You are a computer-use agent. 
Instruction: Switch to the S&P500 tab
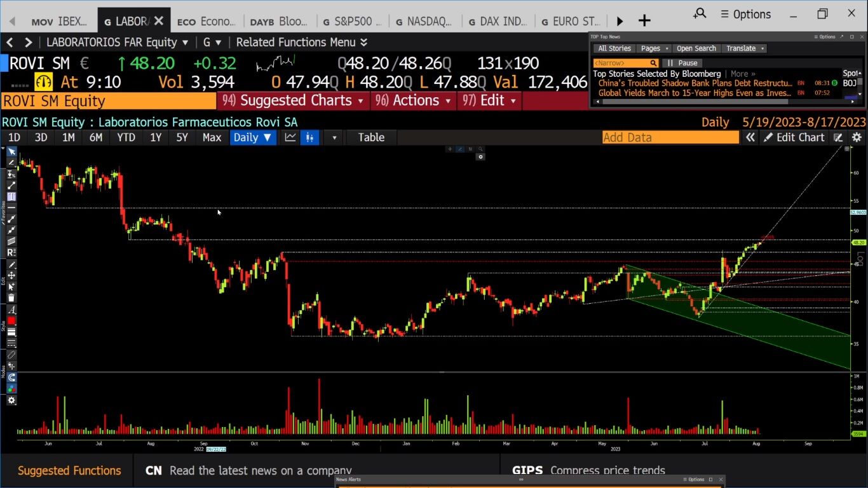[353, 21]
